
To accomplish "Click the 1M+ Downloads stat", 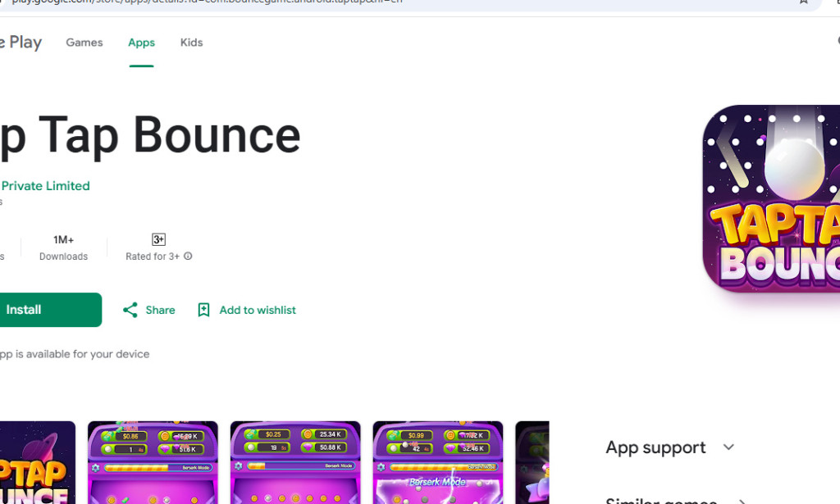I will coord(64,247).
